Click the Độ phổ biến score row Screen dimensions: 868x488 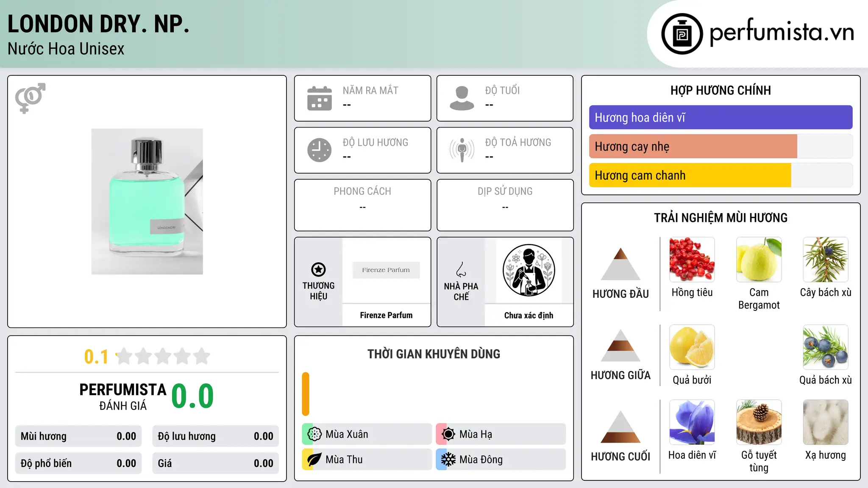[78, 463]
